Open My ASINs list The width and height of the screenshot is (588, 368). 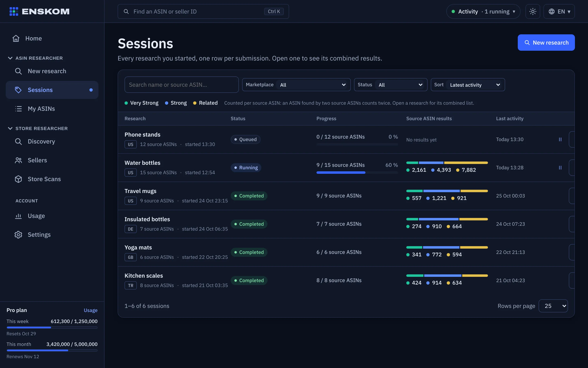52,109
